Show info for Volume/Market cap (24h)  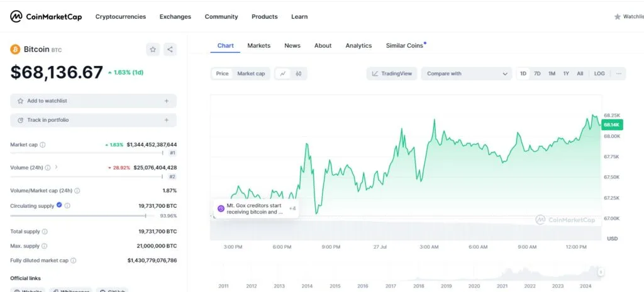[77, 191]
